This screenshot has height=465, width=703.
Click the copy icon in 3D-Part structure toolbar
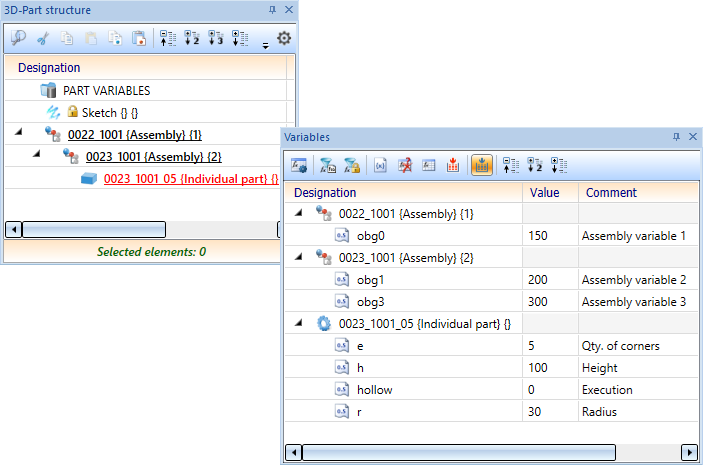[x=67, y=39]
